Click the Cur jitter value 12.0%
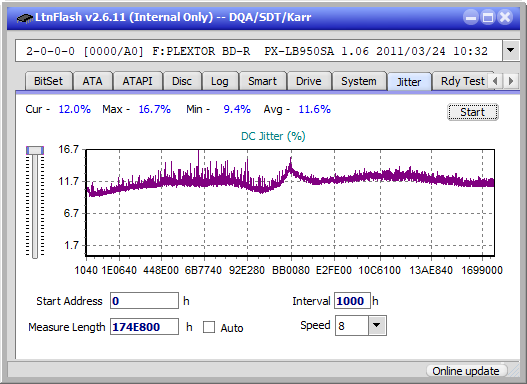 coord(75,109)
